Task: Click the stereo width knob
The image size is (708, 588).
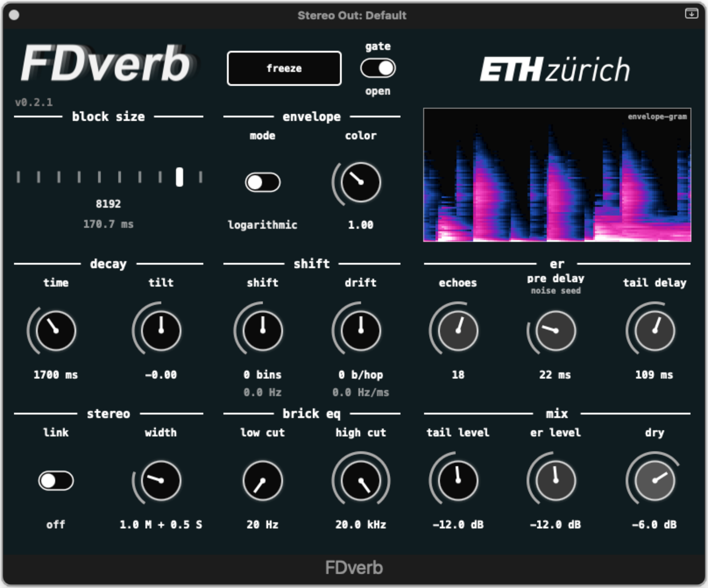Action: point(161,480)
